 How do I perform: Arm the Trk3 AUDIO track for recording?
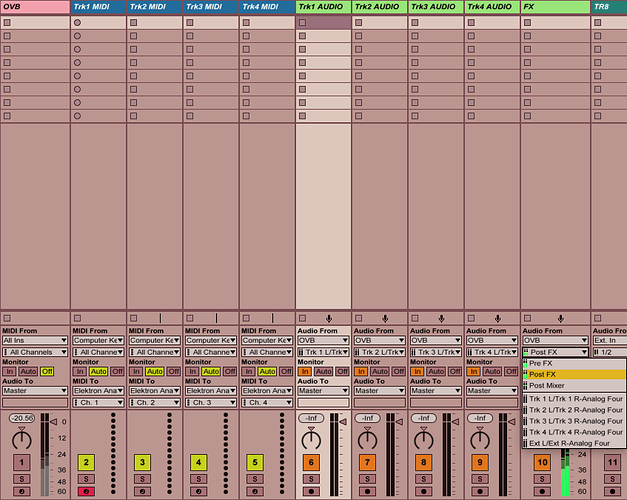click(x=422, y=492)
